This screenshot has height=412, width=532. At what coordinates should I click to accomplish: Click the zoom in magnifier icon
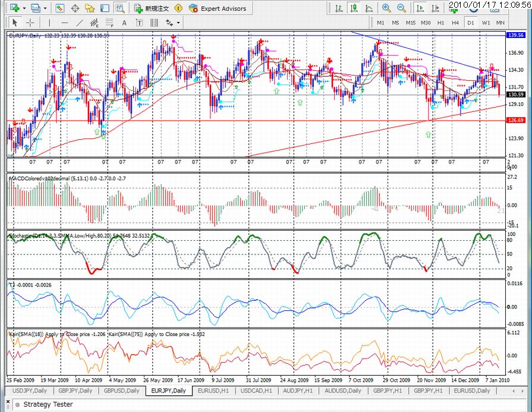[x=386, y=8]
